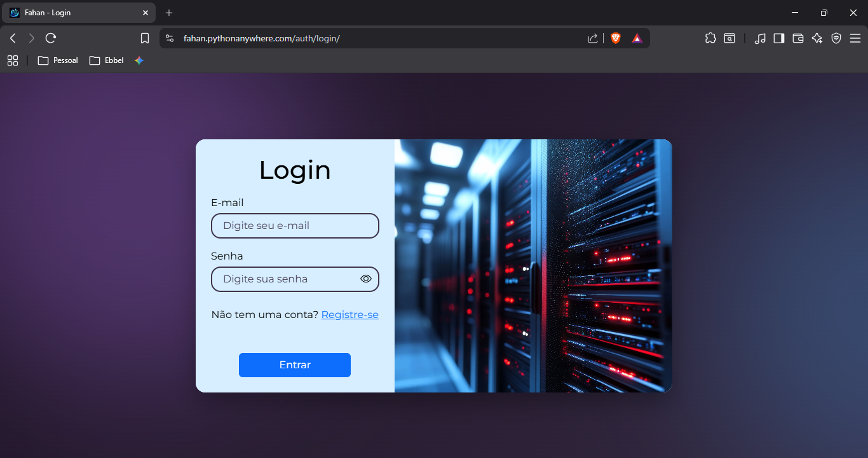Minimize the browser window
Screen dimensions: 868x458
pos(795,13)
